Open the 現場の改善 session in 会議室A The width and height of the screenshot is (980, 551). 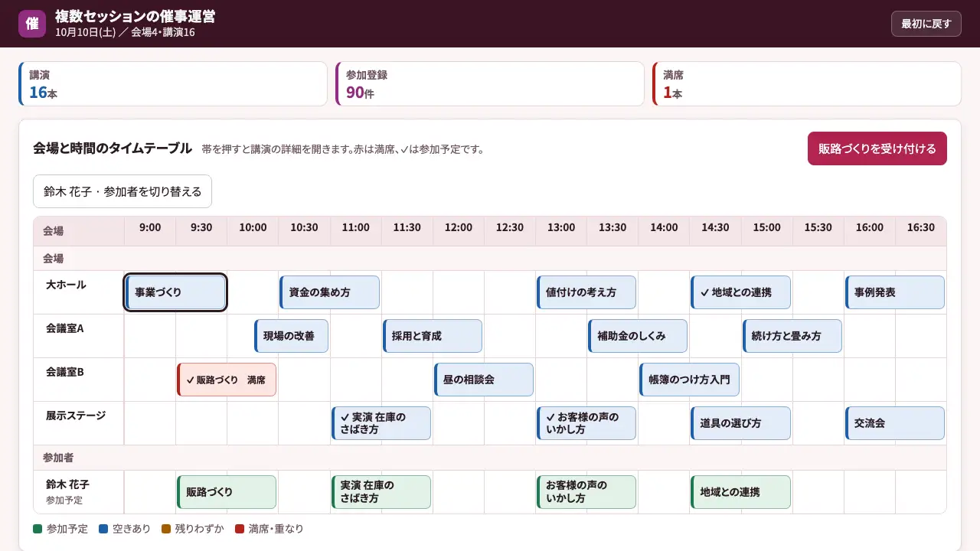click(x=292, y=336)
